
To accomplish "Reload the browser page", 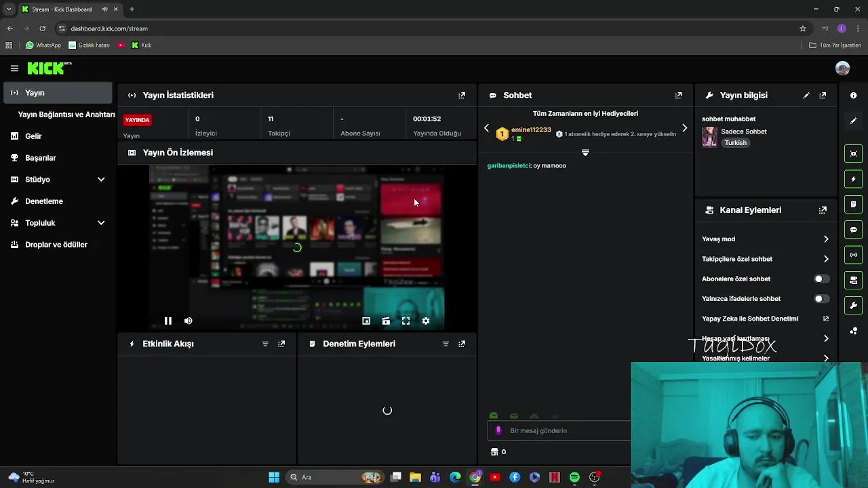I will tap(42, 28).
